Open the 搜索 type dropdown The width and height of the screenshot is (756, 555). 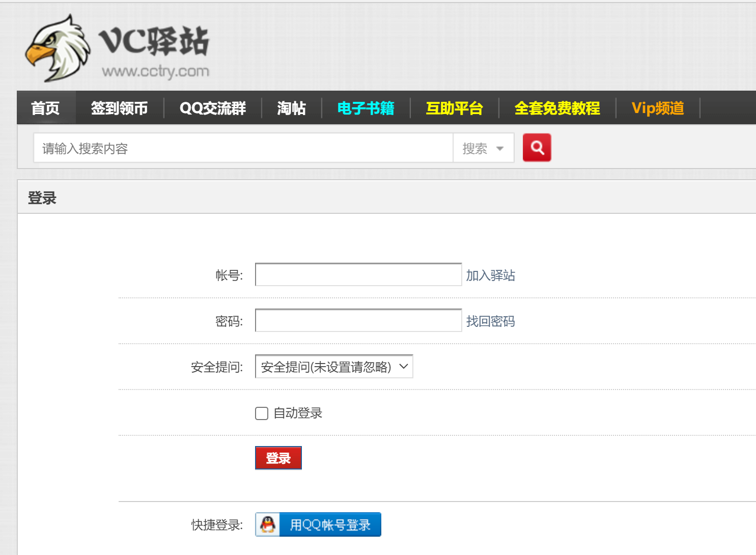[x=483, y=148]
